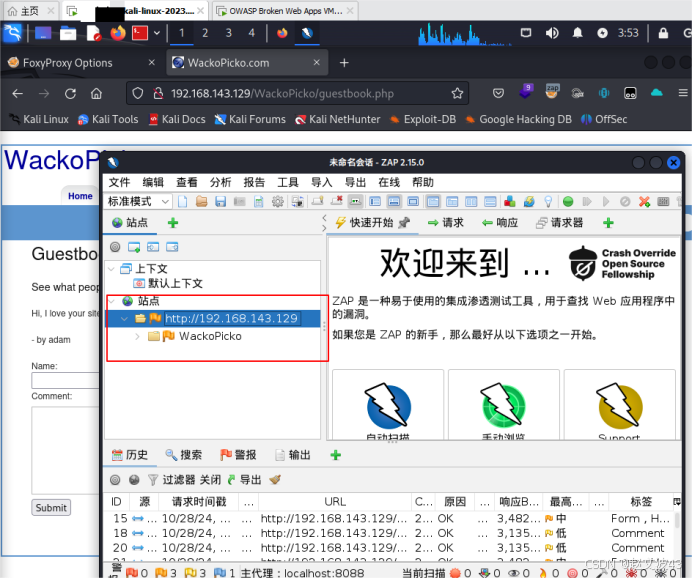Switch to the Request (请求) tab
Image resolution: width=692 pixels, height=578 pixels.
pyautogui.click(x=446, y=223)
